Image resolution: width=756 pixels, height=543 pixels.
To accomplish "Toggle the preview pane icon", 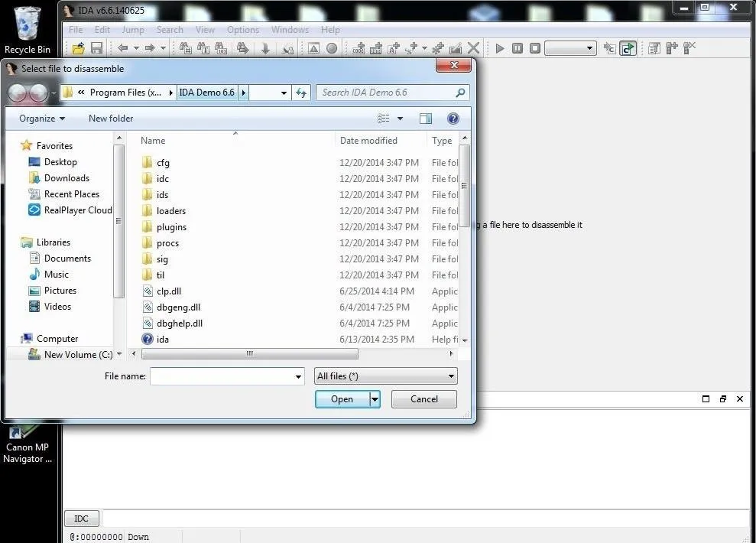I will coord(426,119).
